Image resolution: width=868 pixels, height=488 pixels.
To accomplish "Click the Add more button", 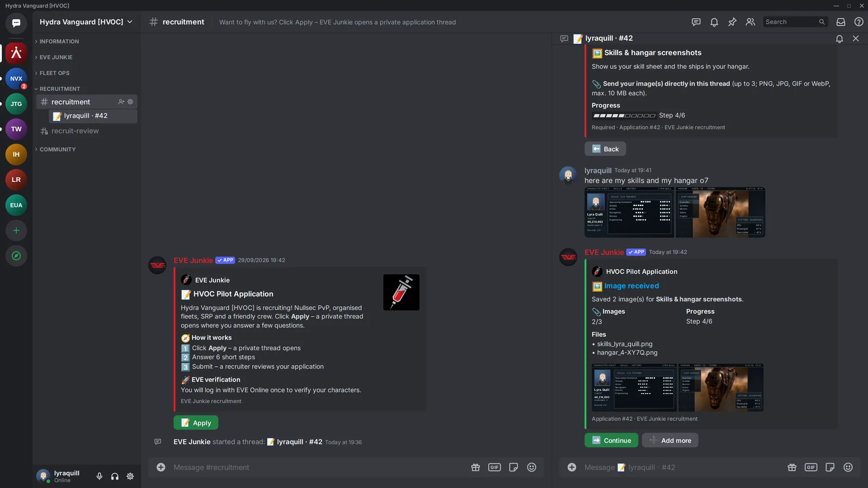I will tap(670, 441).
